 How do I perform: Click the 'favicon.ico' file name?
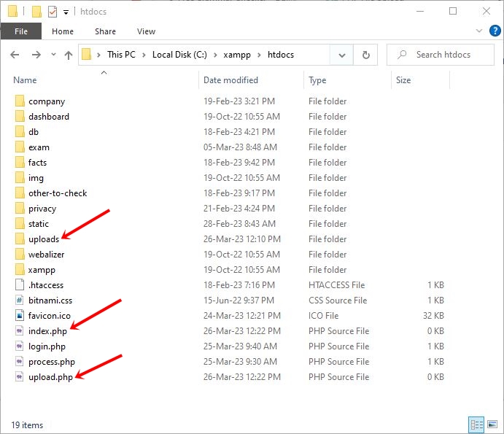[49, 316]
